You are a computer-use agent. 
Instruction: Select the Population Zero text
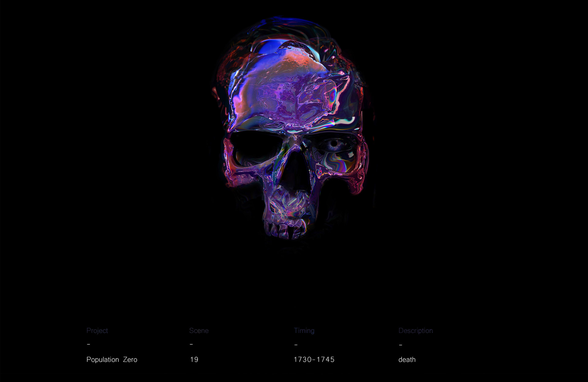click(x=112, y=359)
